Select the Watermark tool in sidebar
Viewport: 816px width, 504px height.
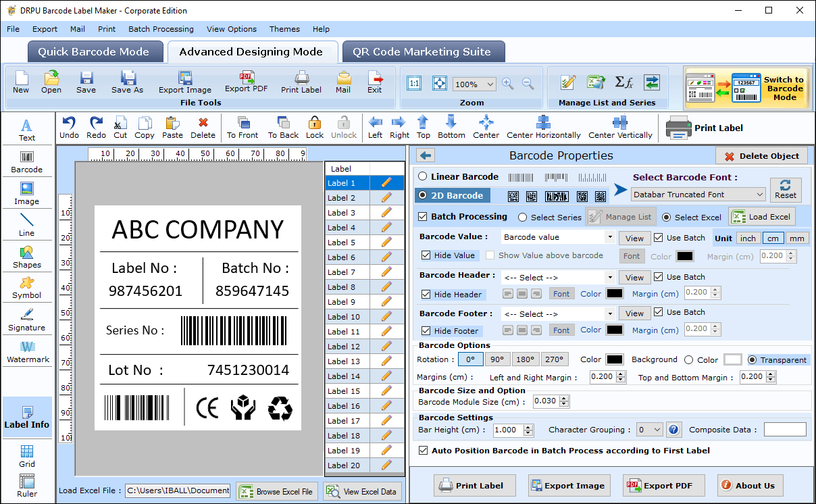coord(27,352)
